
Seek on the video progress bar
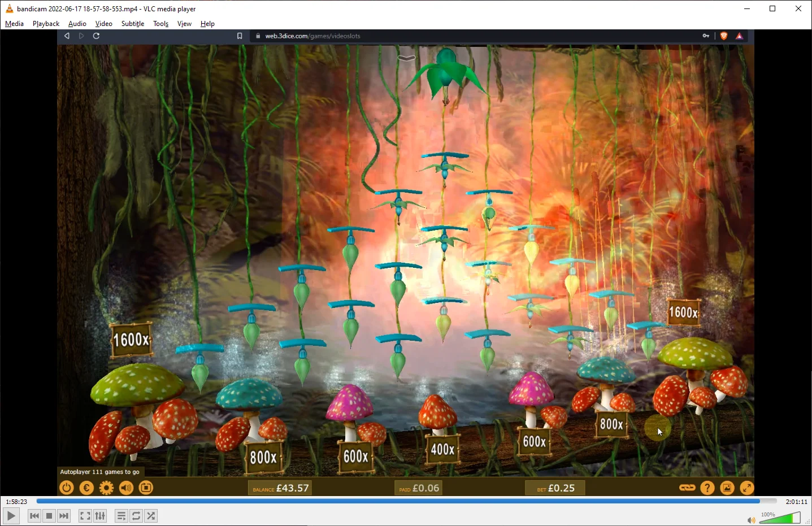(406, 501)
